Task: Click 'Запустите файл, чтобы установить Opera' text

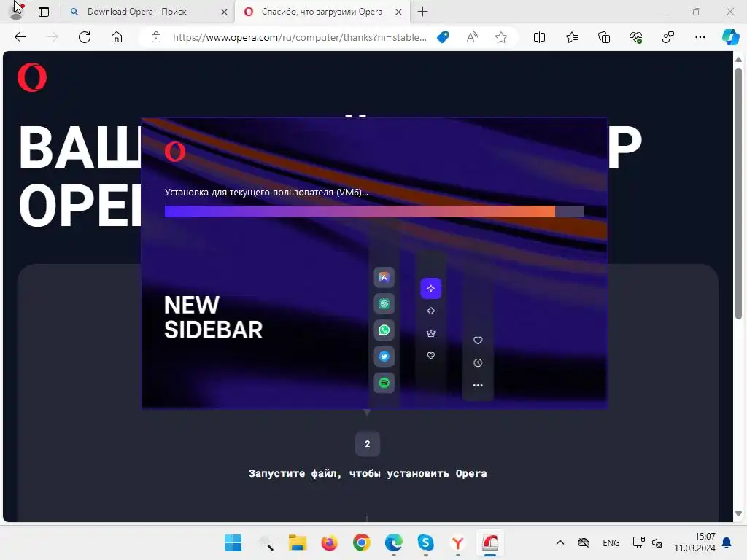Action: [x=368, y=473]
